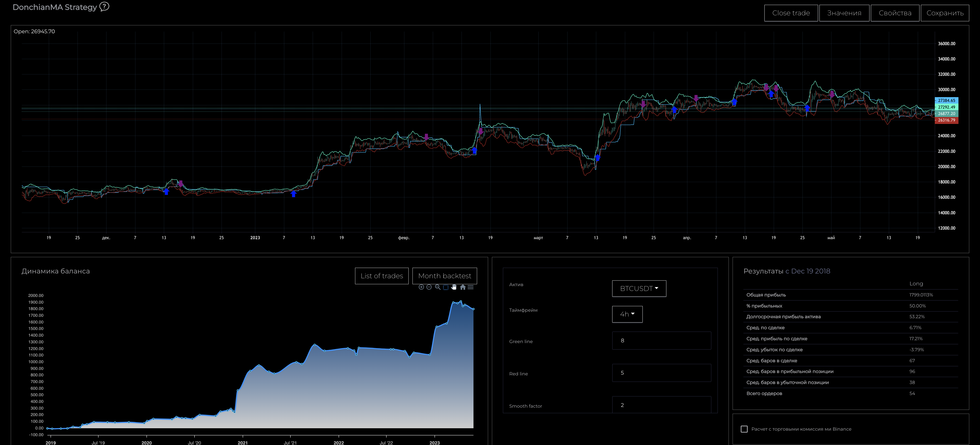
Task: Click the blue buy arrow in mid-December
Action: click(166, 192)
